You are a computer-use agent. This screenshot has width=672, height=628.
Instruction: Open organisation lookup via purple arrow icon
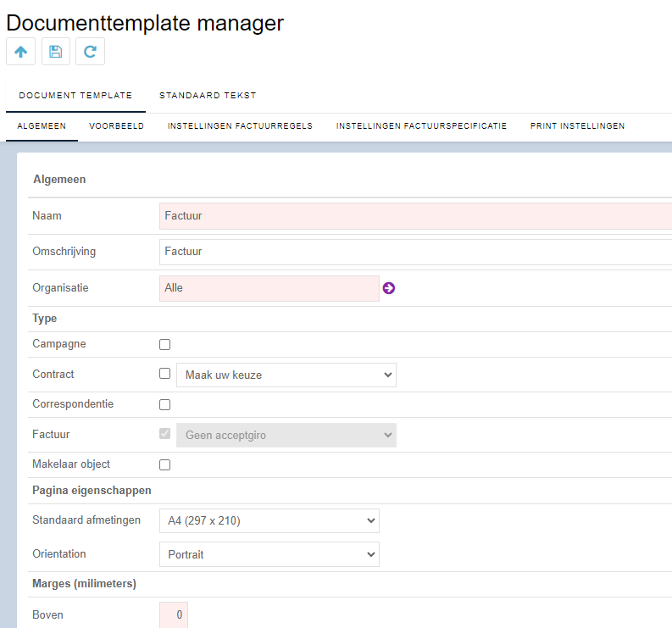[x=389, y=288]
